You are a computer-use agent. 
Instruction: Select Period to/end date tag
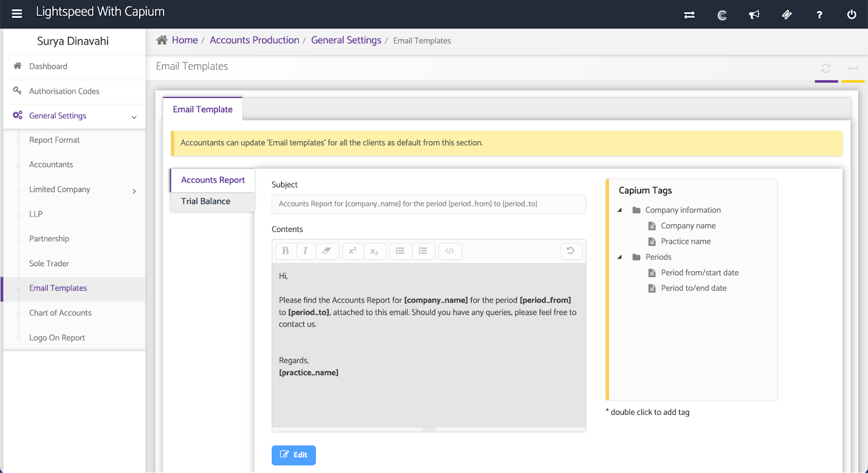tap(694, 288)
